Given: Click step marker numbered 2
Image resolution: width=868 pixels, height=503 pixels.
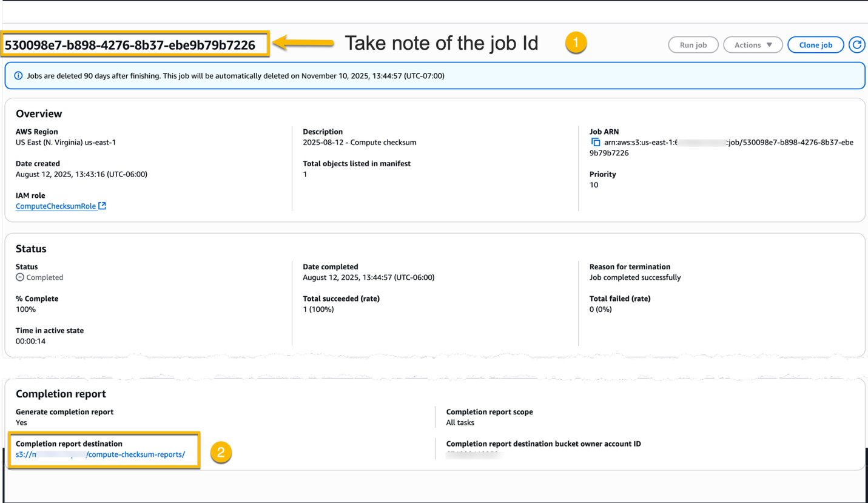Looking at the screenshot, I should click(x=220, y=453).
